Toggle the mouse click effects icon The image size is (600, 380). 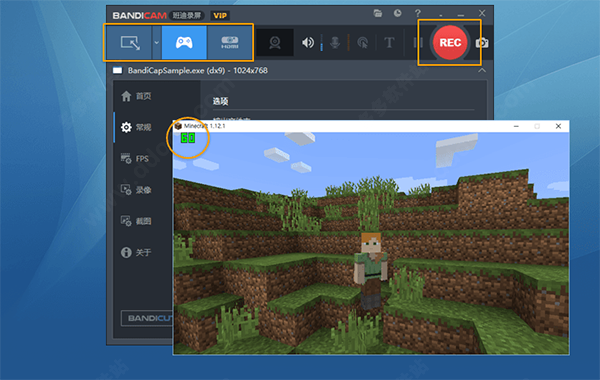[362, 42]
